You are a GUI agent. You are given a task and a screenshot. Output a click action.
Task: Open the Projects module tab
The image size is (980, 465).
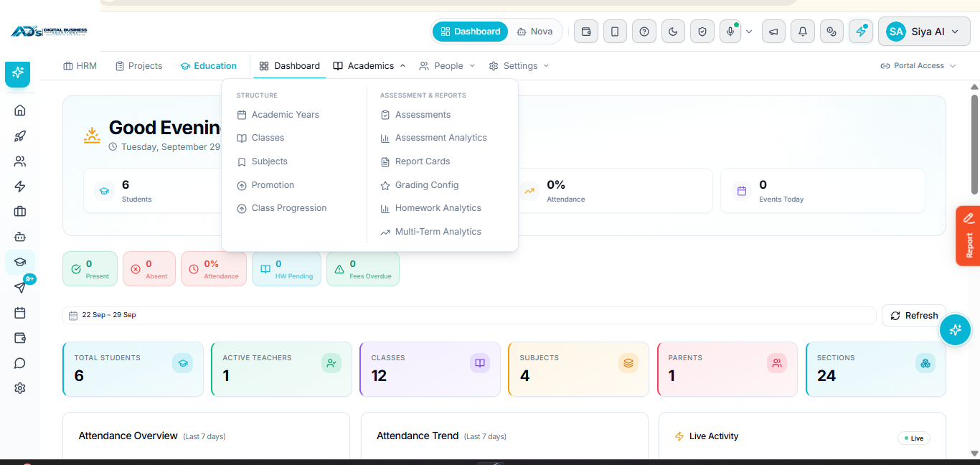(138, 66)
